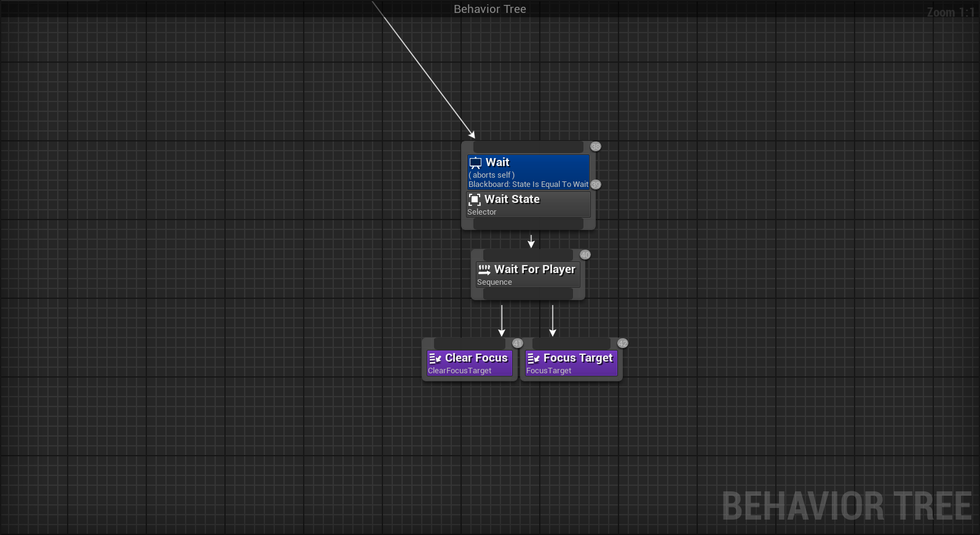This screenshot has height=535, width=980.
Task: Click execution index badge 42
Action: [623, 343]
